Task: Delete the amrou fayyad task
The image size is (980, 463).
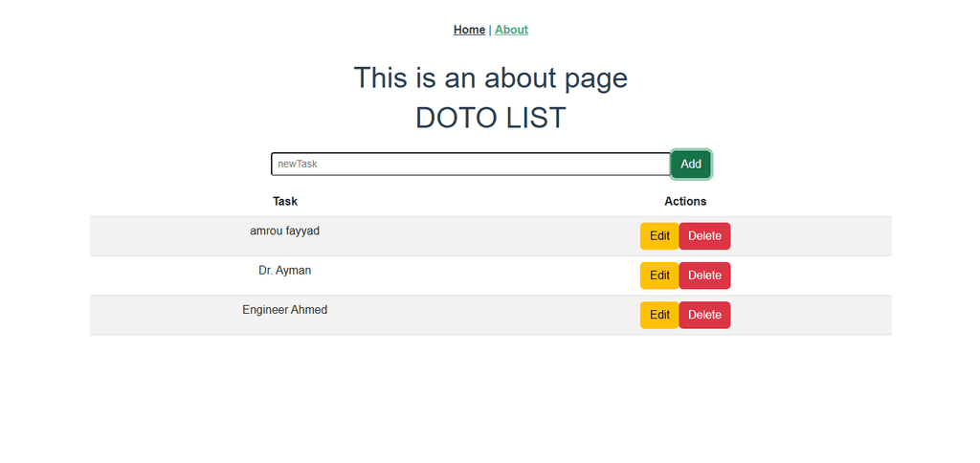Action: [704, 236]
